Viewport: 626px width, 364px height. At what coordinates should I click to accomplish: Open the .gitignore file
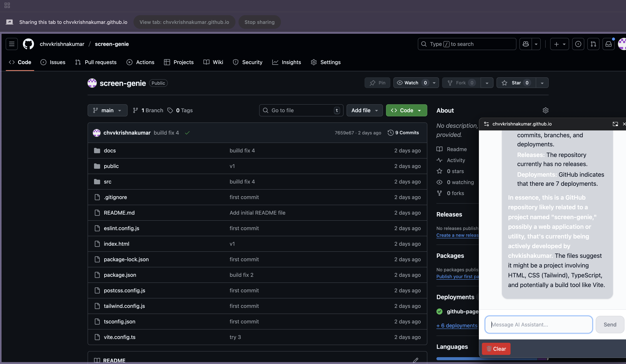115,197
